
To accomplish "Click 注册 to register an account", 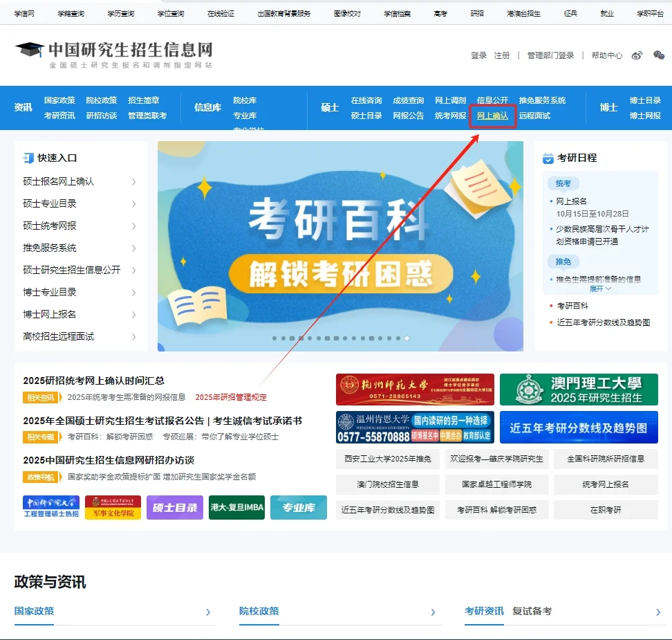I will coord(501,55).
